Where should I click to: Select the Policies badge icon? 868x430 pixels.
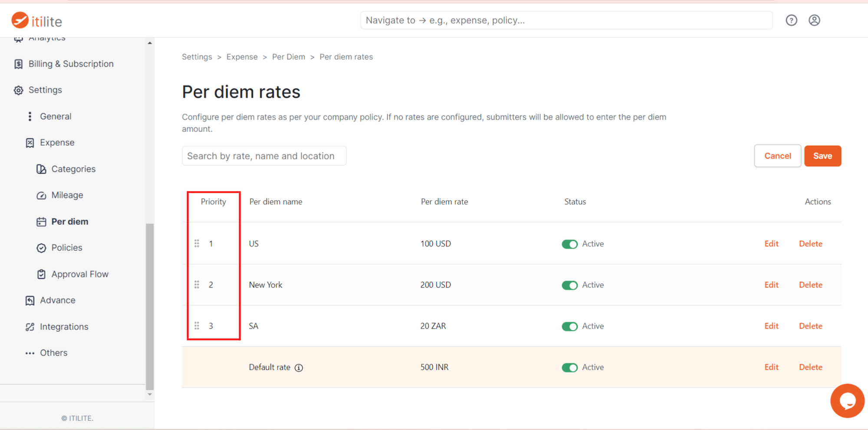coord(41,247)
